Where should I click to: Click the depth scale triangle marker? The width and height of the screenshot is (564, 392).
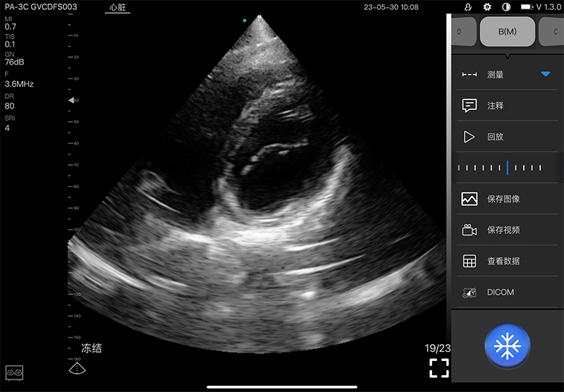[x=70, y=101]
